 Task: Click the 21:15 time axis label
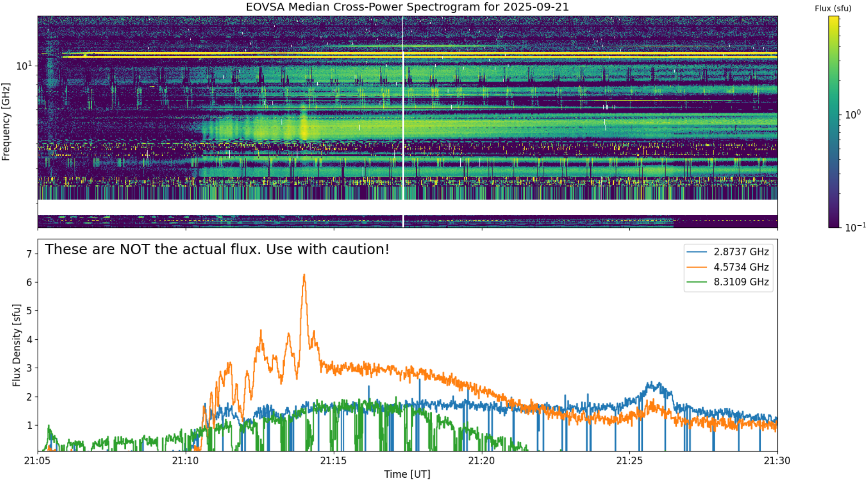click(333, 461)
